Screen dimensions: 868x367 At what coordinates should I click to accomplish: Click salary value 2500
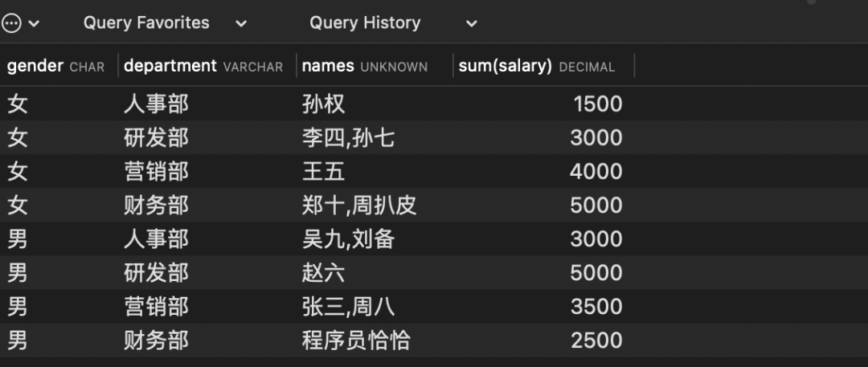(x=596, y=340)
